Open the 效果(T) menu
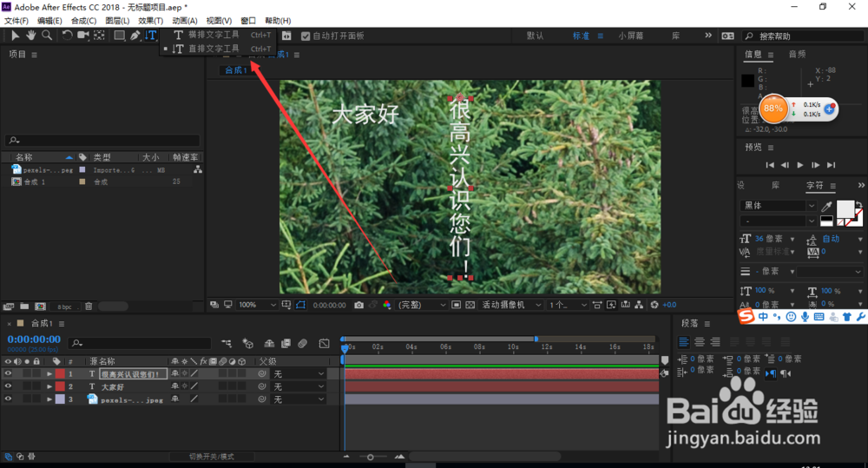 [150, 21]
